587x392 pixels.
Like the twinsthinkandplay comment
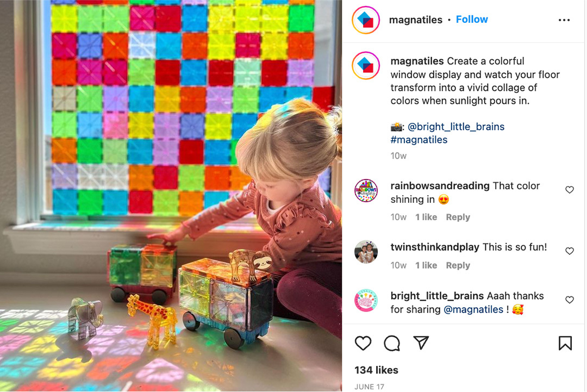click(570, 251)
